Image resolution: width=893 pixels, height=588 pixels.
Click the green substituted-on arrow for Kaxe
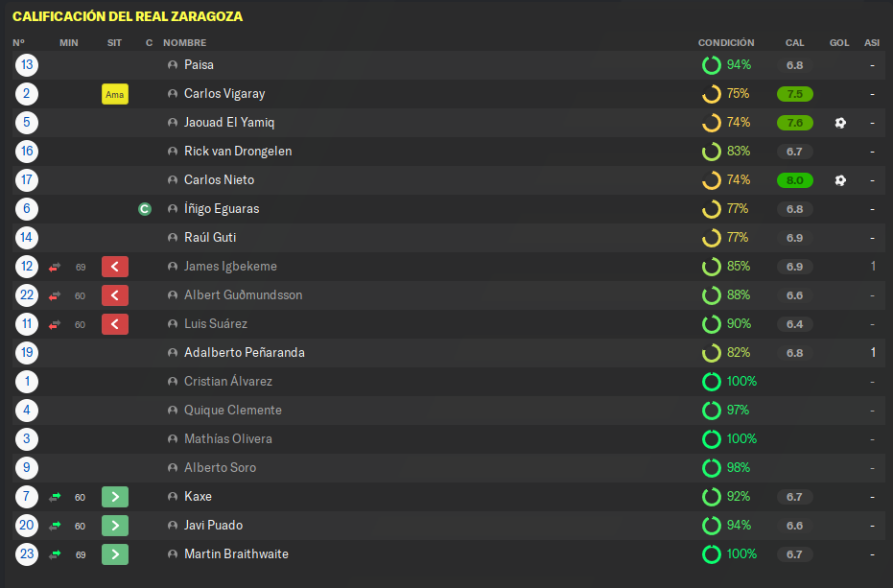tap(115, 497)
